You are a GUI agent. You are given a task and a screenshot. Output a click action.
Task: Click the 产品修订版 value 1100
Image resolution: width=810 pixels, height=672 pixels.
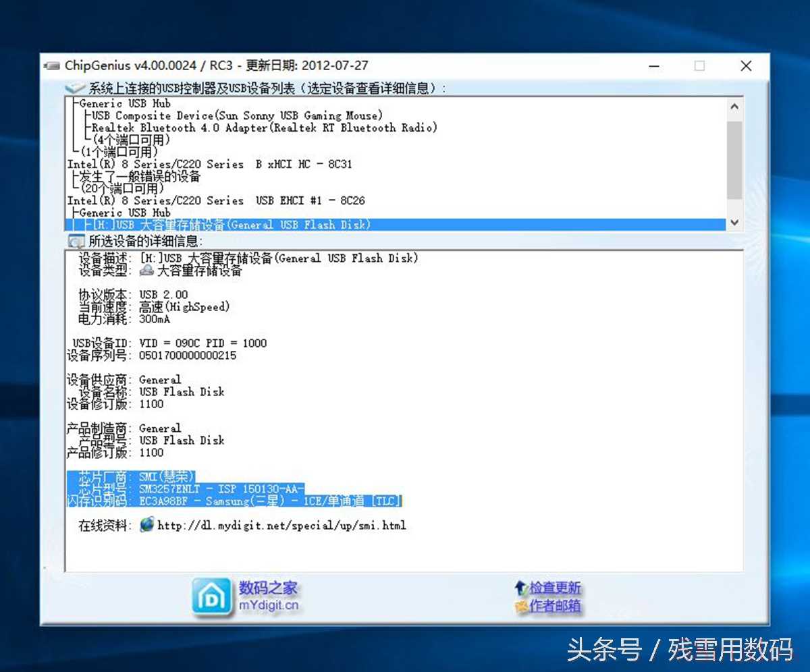coord(151,453)
